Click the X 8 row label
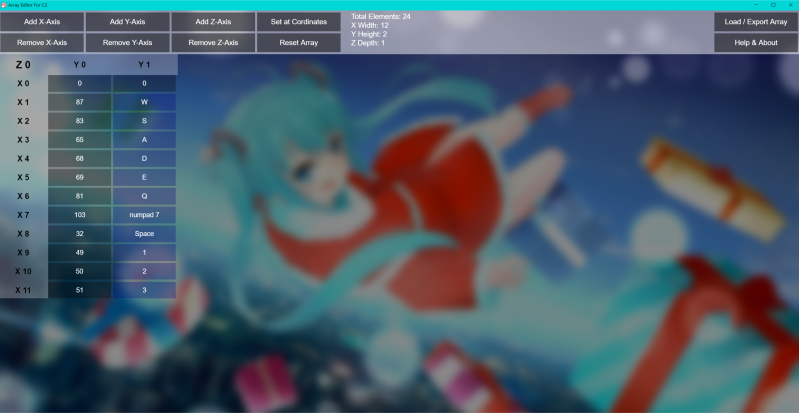 tap(23, 234)
